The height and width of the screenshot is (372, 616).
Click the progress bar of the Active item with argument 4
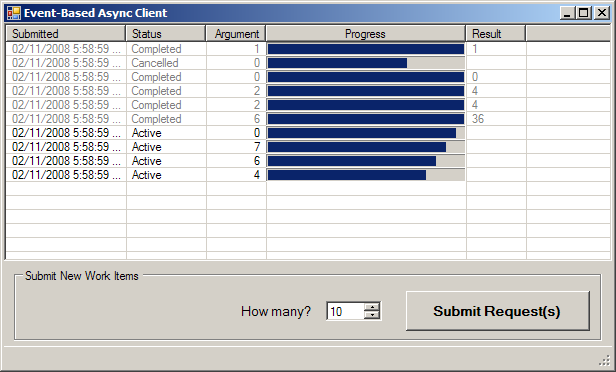[366, 175]
